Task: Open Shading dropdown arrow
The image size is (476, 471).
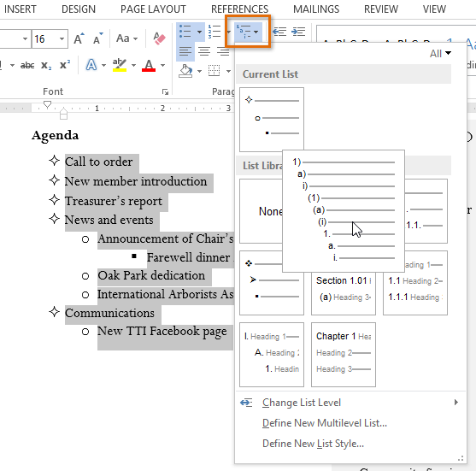Action: 199,71
